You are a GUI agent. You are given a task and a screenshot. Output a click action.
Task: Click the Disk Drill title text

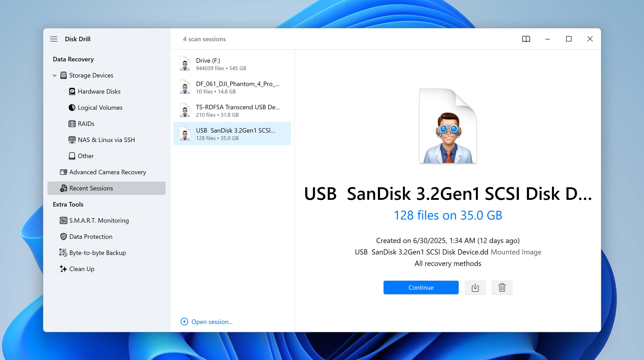tap(78, 39)
